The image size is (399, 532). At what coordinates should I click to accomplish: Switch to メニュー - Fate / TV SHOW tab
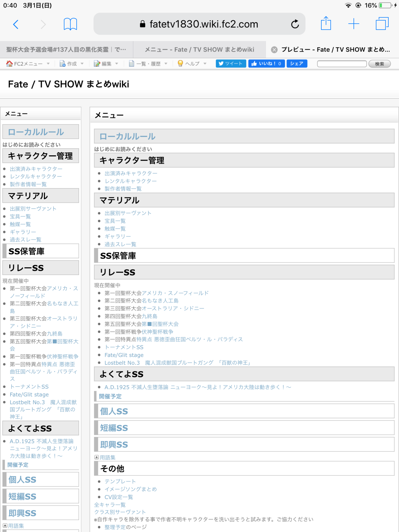pos(199,50)
